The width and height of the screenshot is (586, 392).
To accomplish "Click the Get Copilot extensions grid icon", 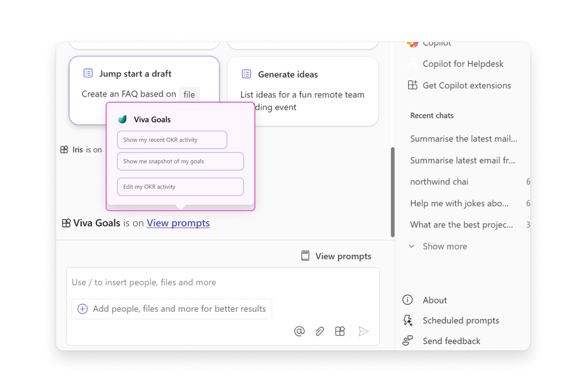I will [412, 85].
